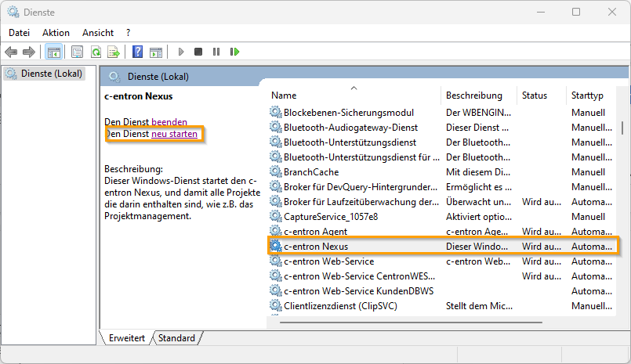
Task: Select the c-entron Web-Service row
Action: tap(328, 261)
